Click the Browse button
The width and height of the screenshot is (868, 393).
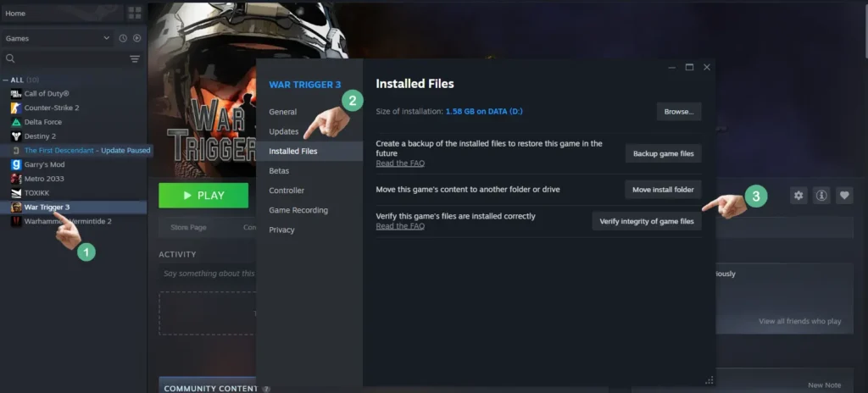point(679,111)
